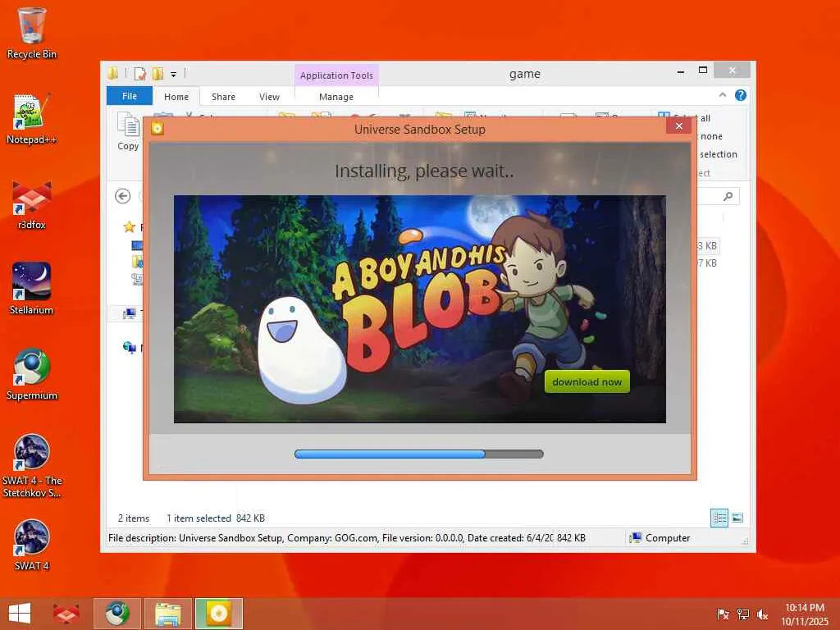Viewport: 840px width, 630px height.
Task: Open the Quick Access Toolbar dropdown arrow
Action: coord(173,74)
